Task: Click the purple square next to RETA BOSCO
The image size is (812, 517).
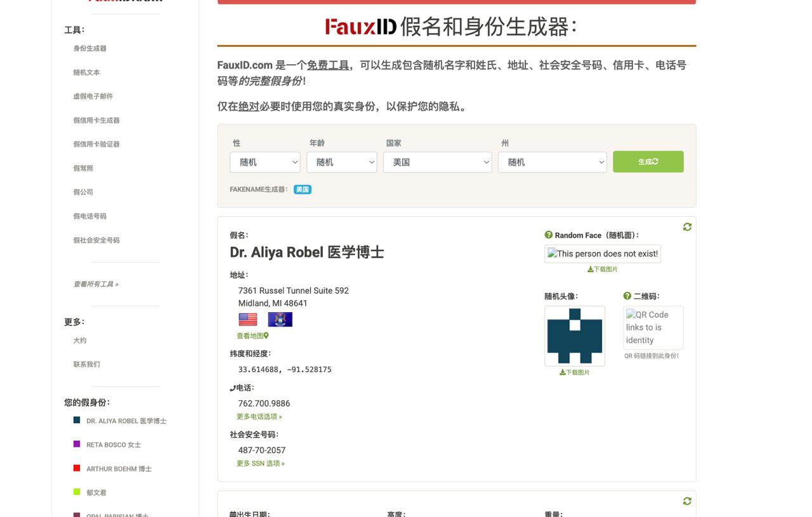Action: pyautogui.click(x=77, y=443)
